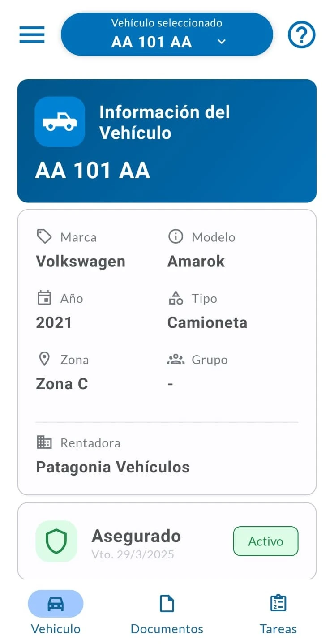Click the green insurance shield icon
The height and width of the screenshot is (644, 334).
56,541
